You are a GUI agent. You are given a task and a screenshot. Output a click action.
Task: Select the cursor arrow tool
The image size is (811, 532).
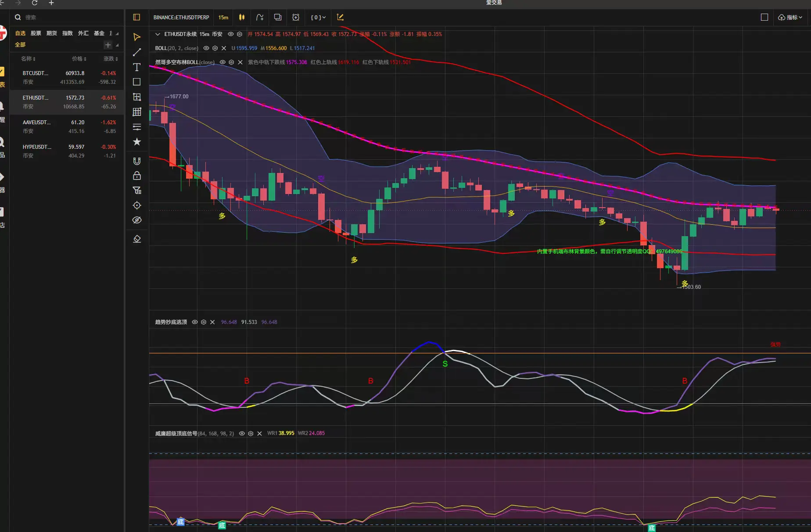click(x=137, y=37)
